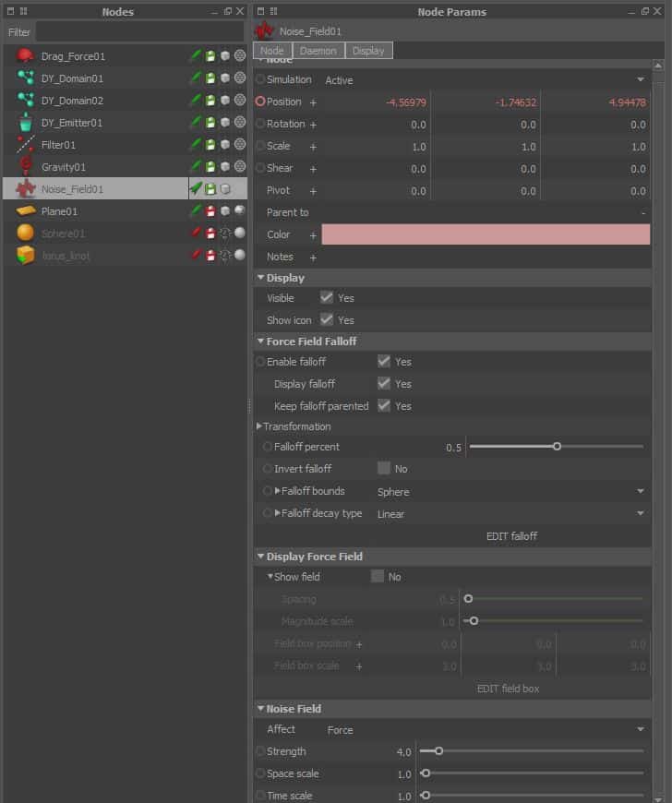Select the Gravity01 daemon icon

pos(25,167)
